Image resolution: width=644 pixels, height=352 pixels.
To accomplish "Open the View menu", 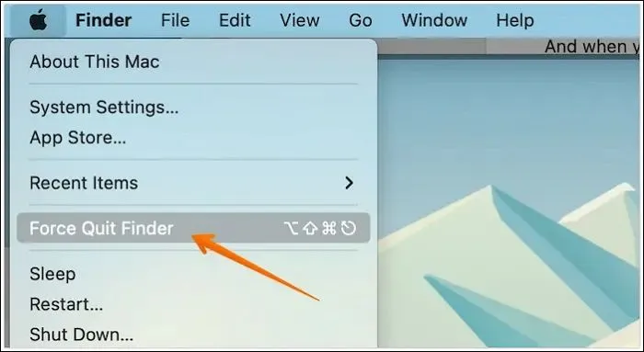I will pyautogui.click(x=299, y=20).
